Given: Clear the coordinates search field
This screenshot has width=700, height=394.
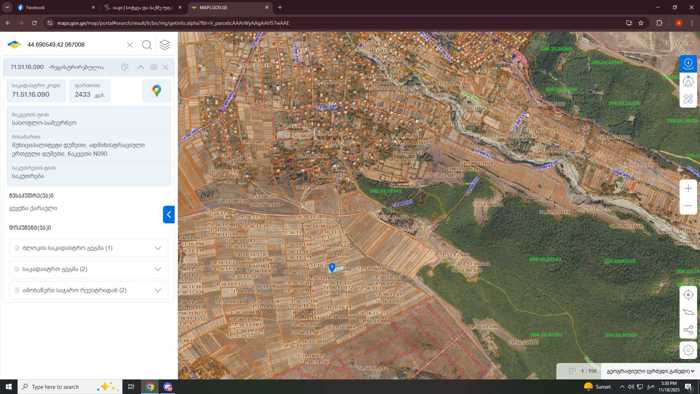Looking at the screenshot, I should (x=129, y=45).
